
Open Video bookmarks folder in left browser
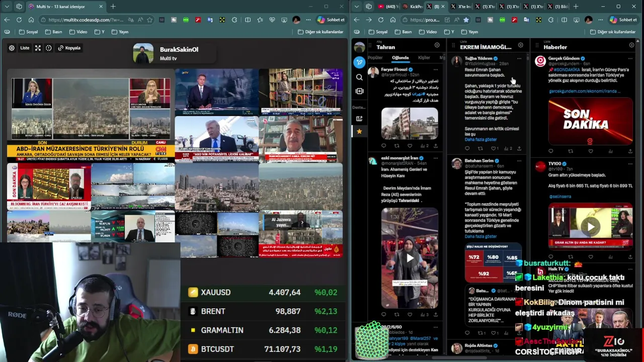click(78, 32)
